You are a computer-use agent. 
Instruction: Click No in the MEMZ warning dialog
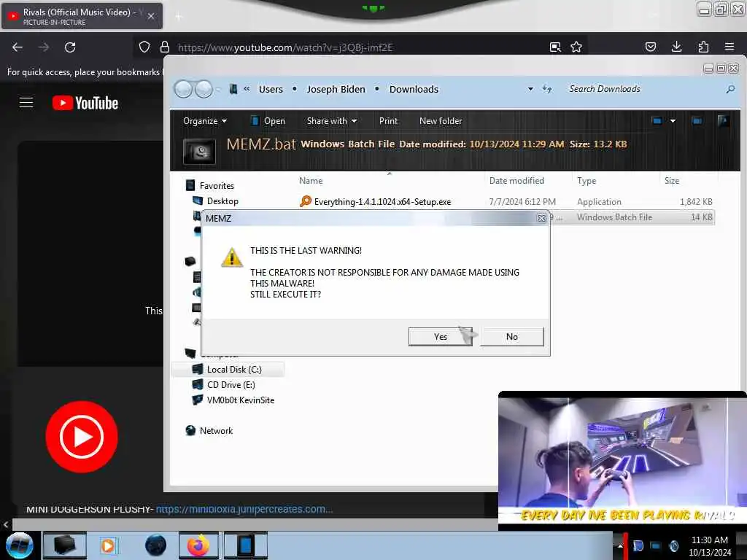[511, 337]
